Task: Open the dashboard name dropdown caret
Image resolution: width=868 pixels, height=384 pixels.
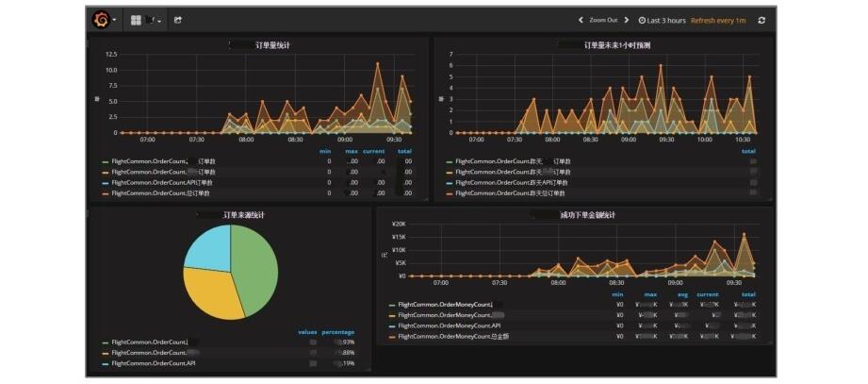Action: [x=159, y=20]
